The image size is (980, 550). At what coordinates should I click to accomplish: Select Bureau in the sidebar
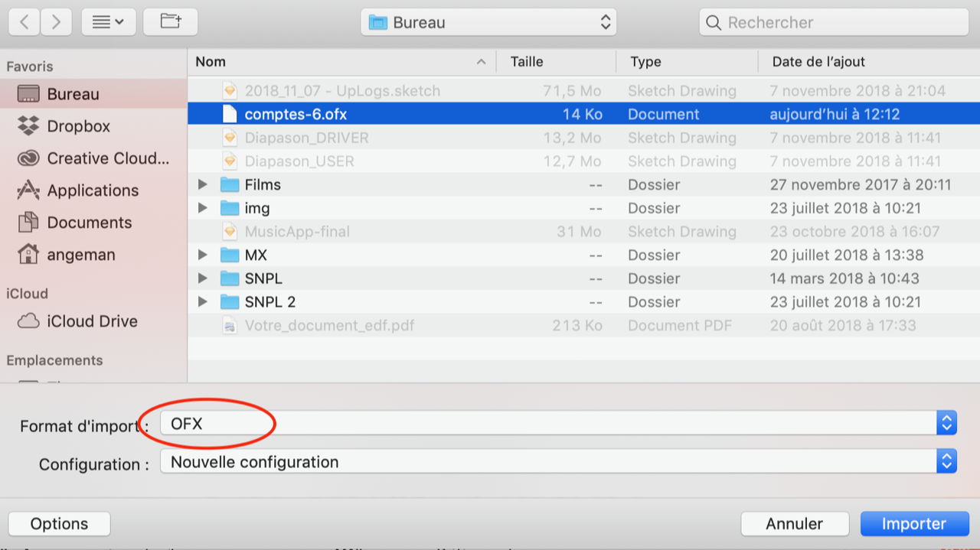point(93,94)
